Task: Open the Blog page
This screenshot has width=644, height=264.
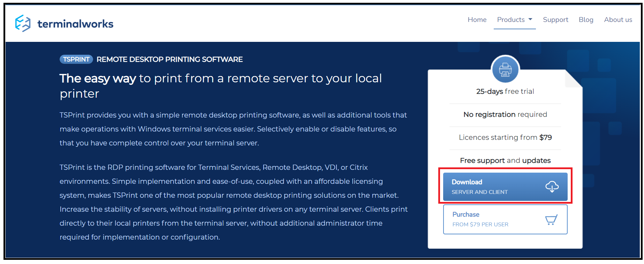Action: (586, 20)
